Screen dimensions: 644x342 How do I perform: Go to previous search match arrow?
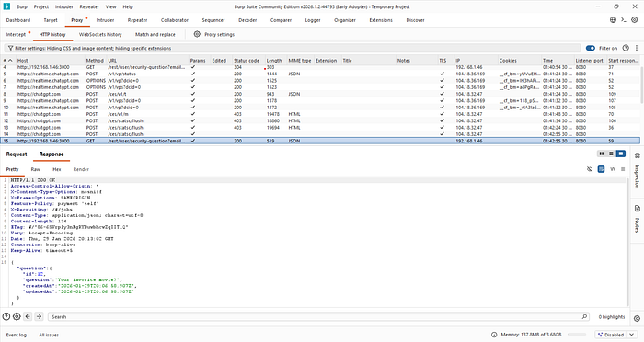28,316
